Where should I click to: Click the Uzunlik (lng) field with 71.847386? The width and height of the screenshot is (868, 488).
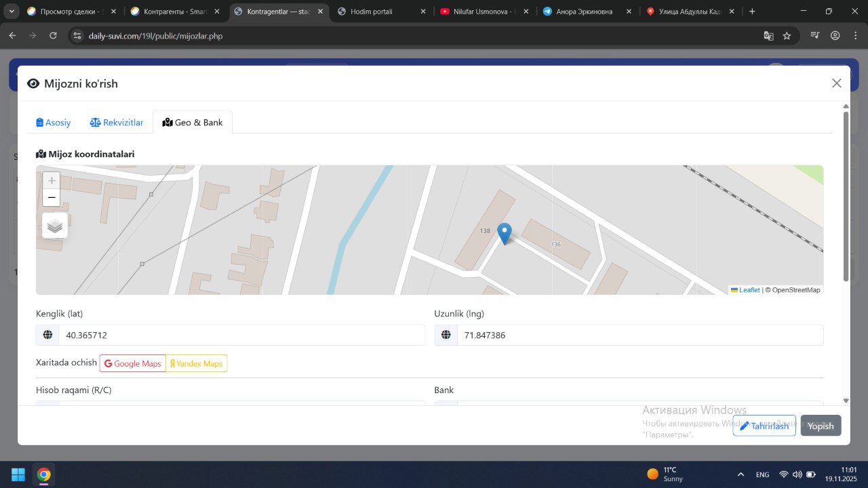pyautogui.click(x=640, y=335)
